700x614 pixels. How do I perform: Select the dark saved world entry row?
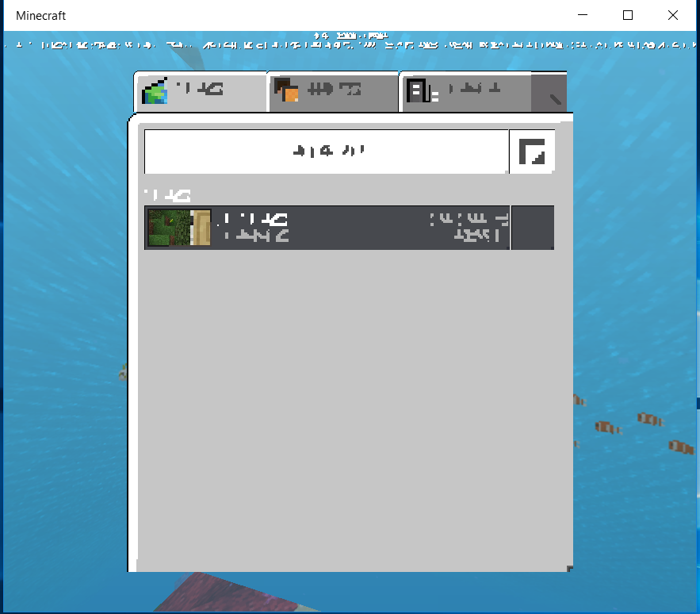(x=327, y=228)
